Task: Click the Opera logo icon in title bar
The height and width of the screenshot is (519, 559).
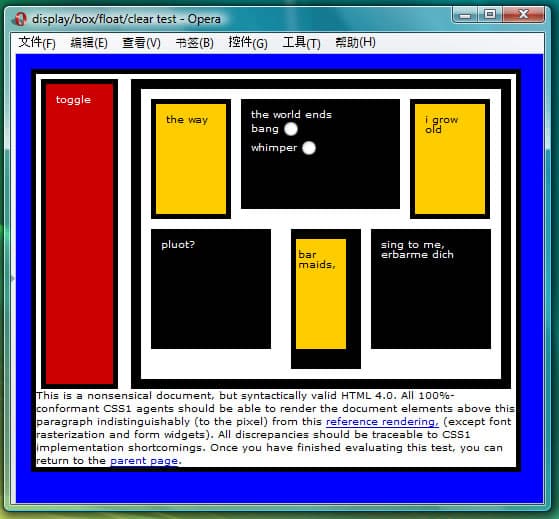Action: (x=20, y=19)
